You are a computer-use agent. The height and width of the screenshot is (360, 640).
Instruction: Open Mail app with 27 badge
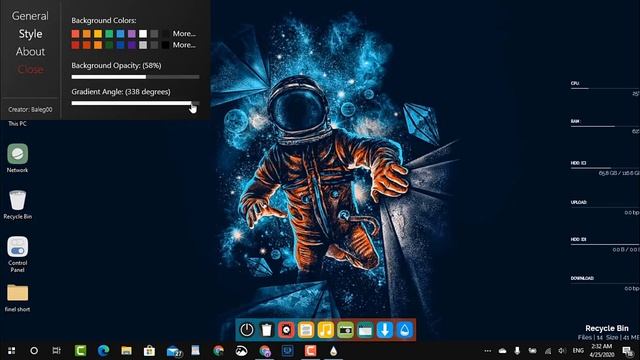coord(174,351)
